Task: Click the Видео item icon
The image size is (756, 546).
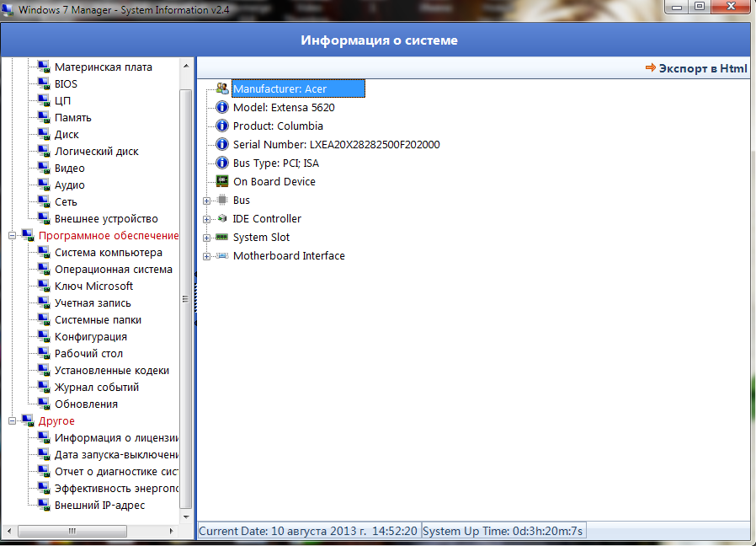Action: [x=44, y=168]
